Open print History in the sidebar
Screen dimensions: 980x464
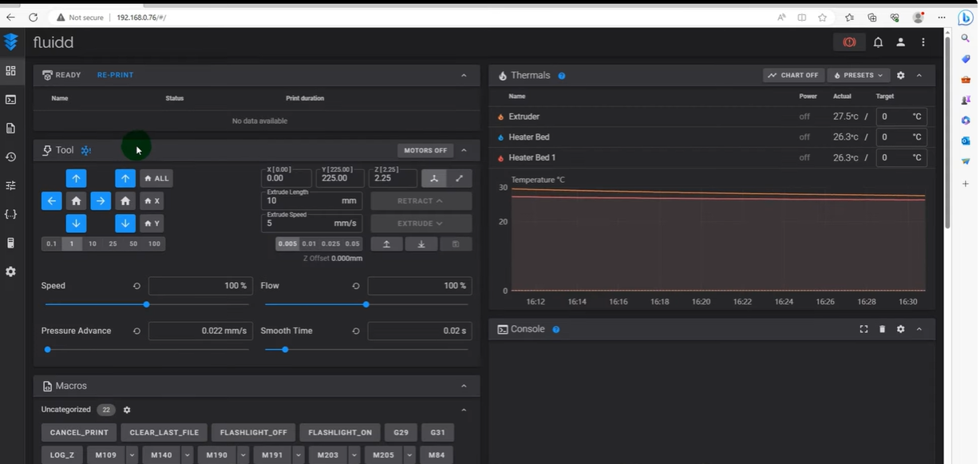[10, 157]
